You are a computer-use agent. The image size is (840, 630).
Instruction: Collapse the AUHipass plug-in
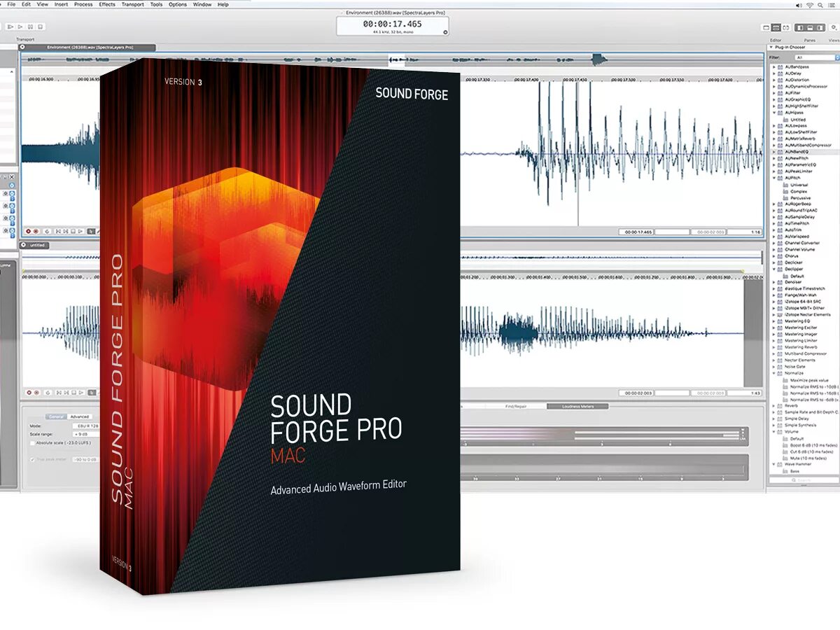773,113
